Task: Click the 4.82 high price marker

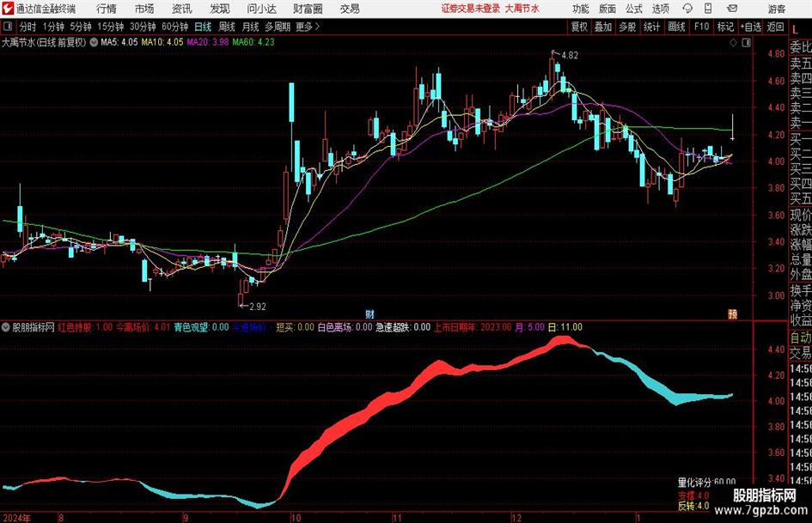Action: (570, 56)
